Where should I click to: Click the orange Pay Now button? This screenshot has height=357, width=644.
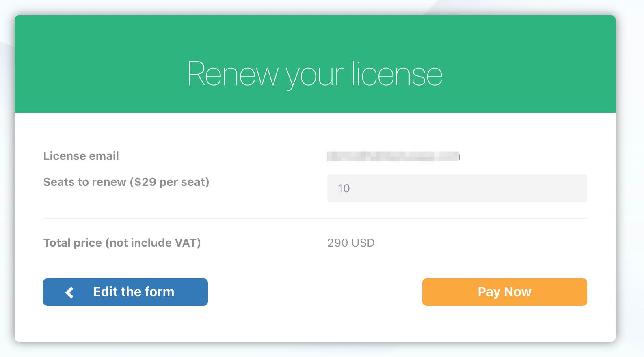[505, 292]
